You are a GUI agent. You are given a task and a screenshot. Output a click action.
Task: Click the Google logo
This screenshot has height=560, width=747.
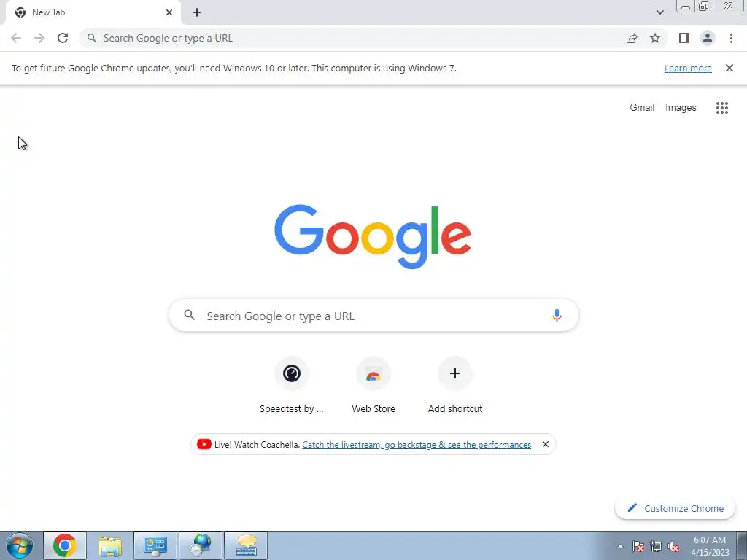click(x=373, y=237)
